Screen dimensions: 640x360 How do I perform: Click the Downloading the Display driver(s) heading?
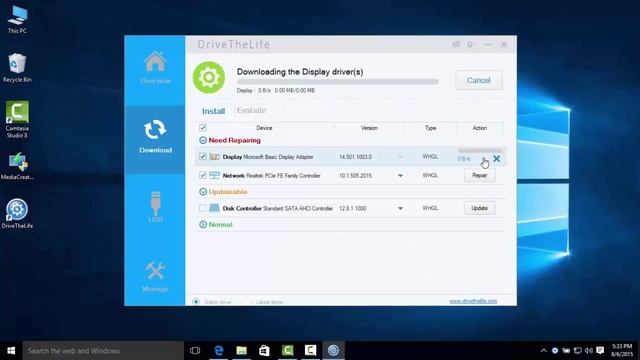pos(300,72)
